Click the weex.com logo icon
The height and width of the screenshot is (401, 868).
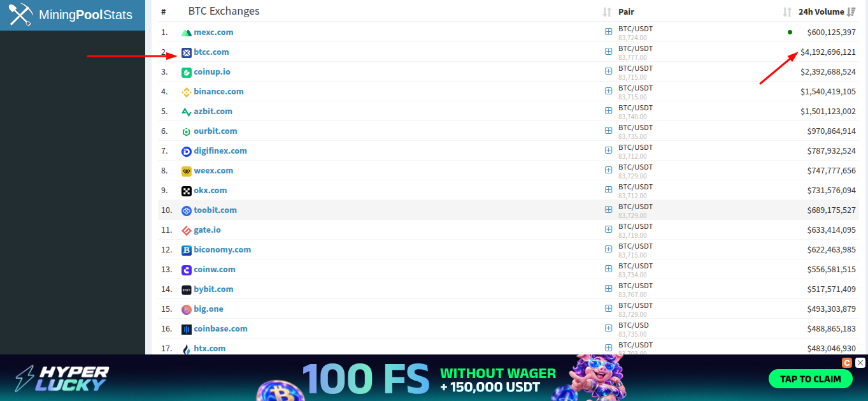pos(187,171)
